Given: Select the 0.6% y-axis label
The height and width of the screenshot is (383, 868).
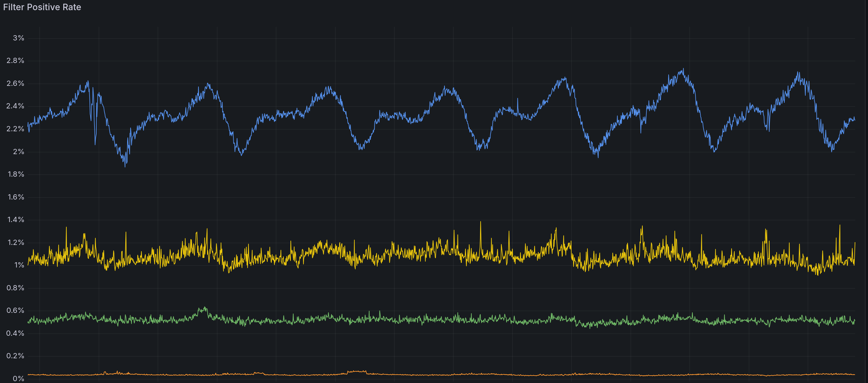Looking at the screenshot, I should [x=15, y=310].
